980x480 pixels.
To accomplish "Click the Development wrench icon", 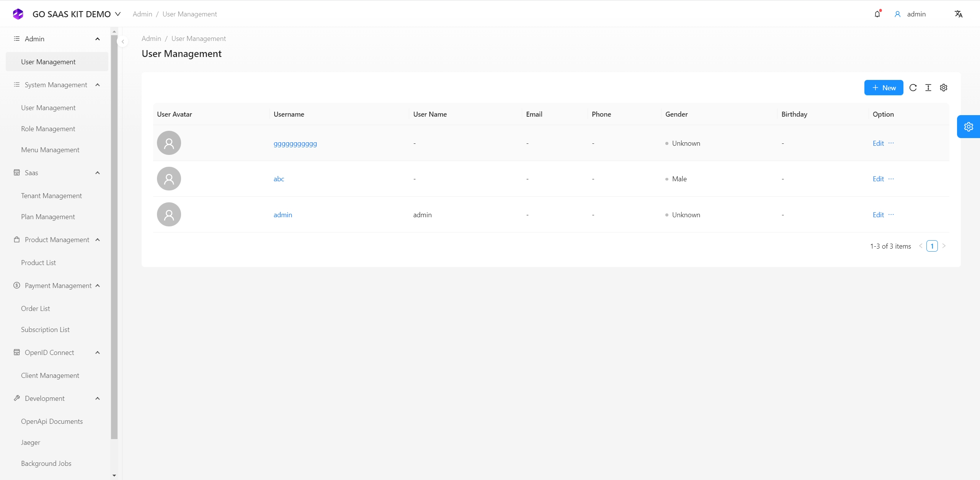I will (17, 398).
